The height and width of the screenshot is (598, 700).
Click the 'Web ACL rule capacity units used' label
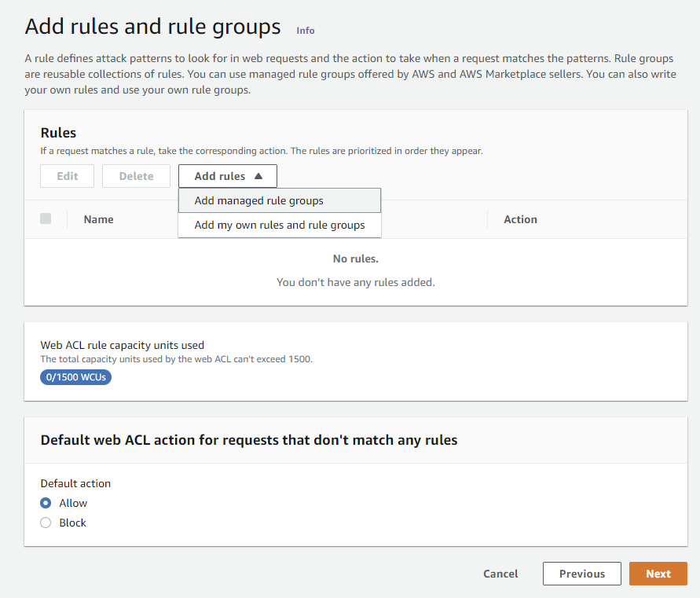coord(122,345)
